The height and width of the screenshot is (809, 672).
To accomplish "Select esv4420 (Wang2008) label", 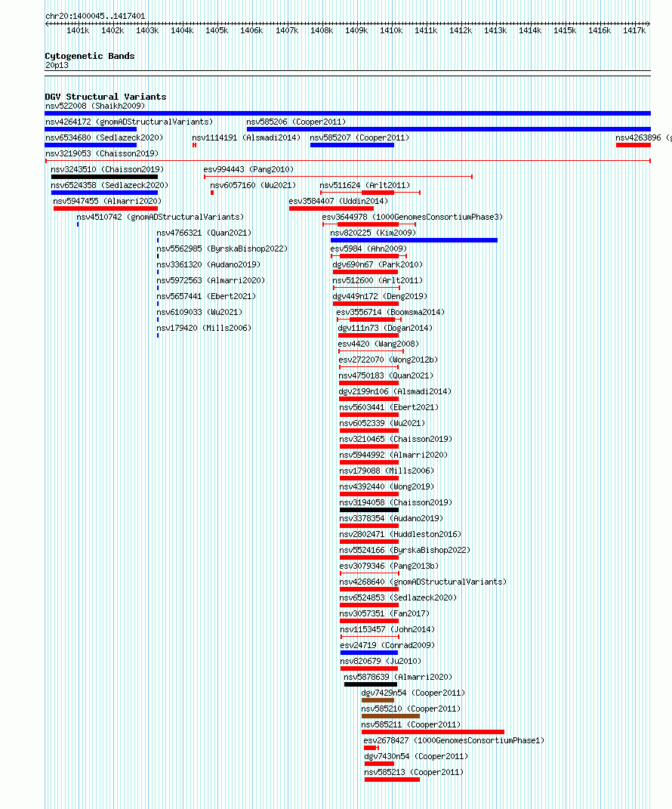I will tap(378, 344).
